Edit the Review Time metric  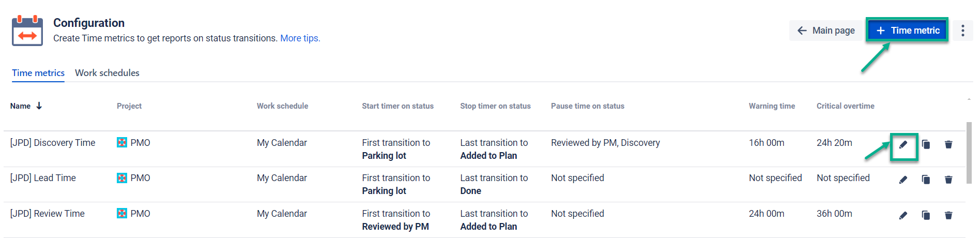point(903,215)
